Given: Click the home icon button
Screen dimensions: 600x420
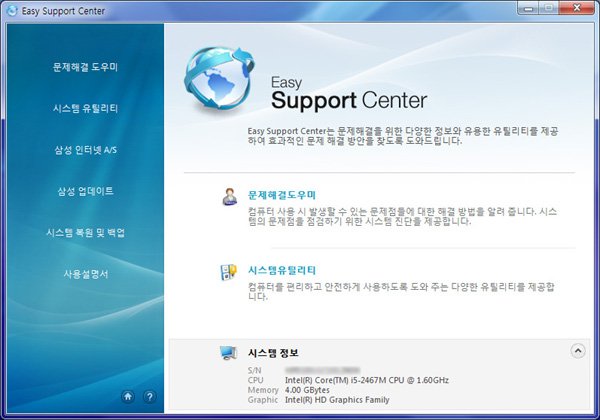Looking at the screenshot, I should 128,397.
